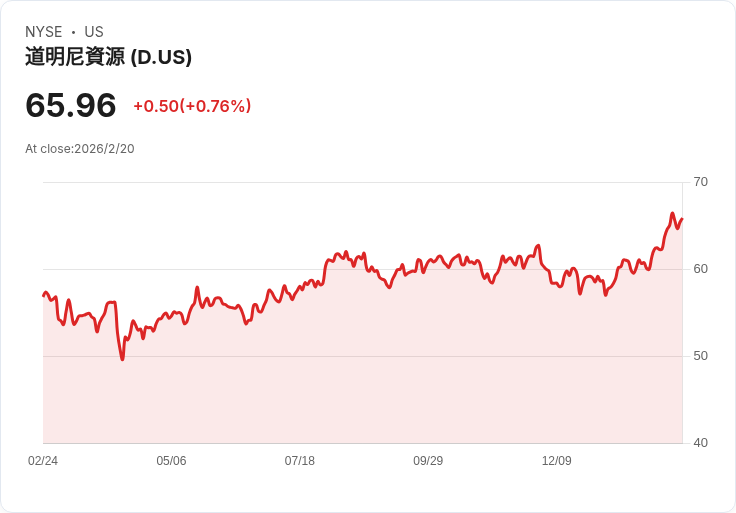
Task: Click the shaded pink area under the line
Action: (360, 380)
